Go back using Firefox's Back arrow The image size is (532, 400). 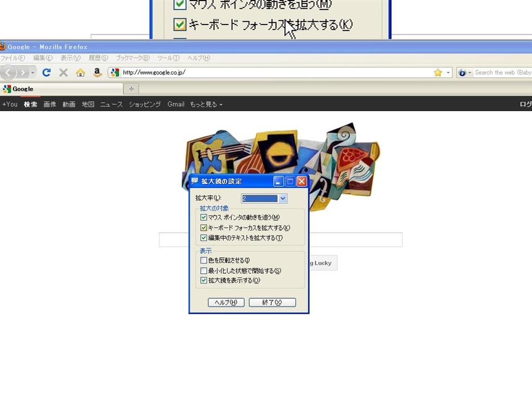pyautogui.click(x=7, y=72)
